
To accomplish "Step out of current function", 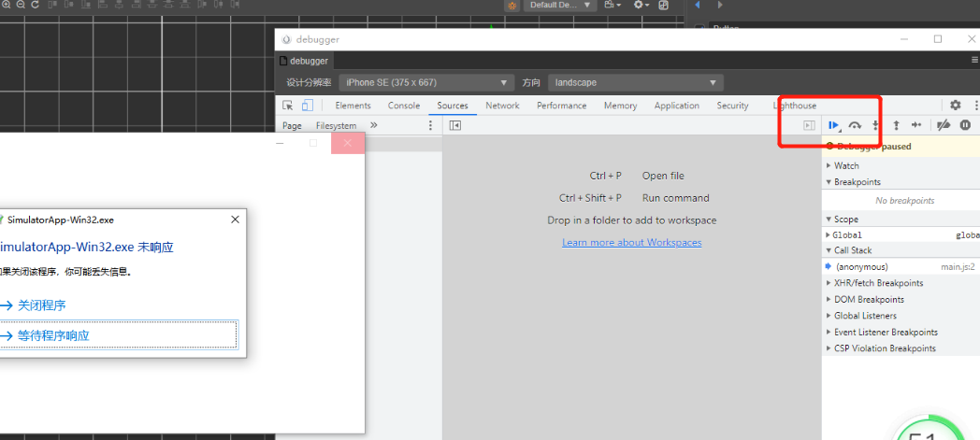I will pos(896,125).
